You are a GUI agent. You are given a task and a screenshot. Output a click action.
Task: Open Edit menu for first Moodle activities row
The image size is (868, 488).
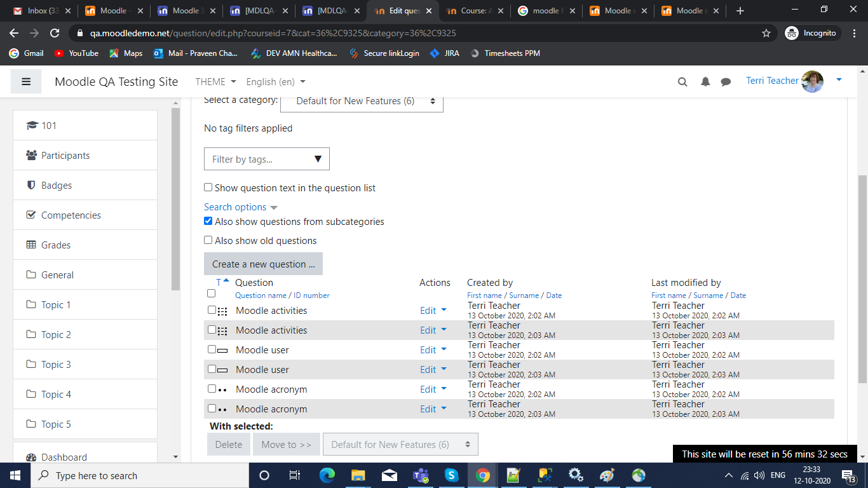(433, 311)
